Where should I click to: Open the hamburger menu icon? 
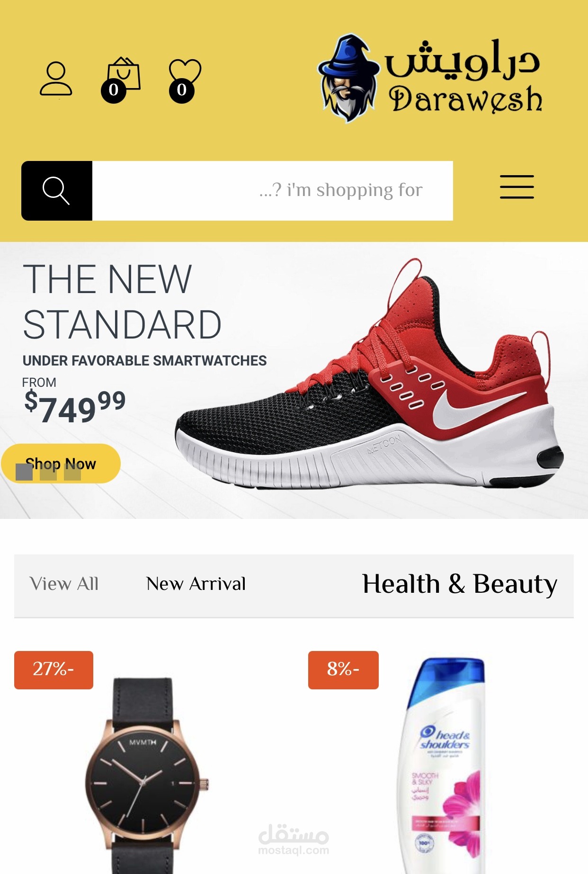coord(517,187)
